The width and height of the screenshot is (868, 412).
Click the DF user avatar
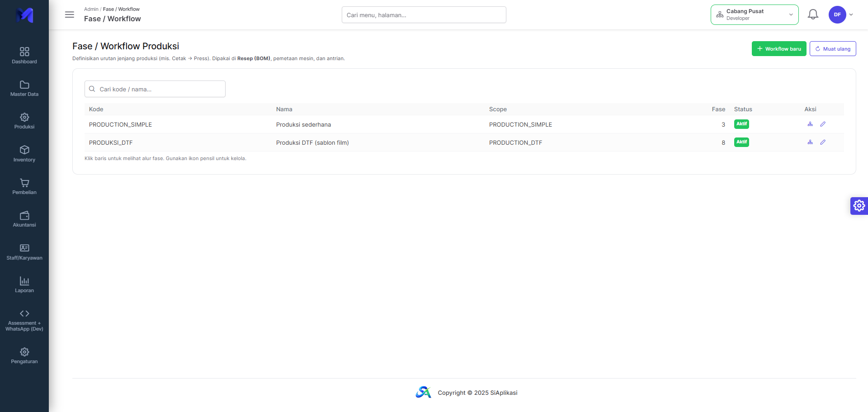pos(837,14)
